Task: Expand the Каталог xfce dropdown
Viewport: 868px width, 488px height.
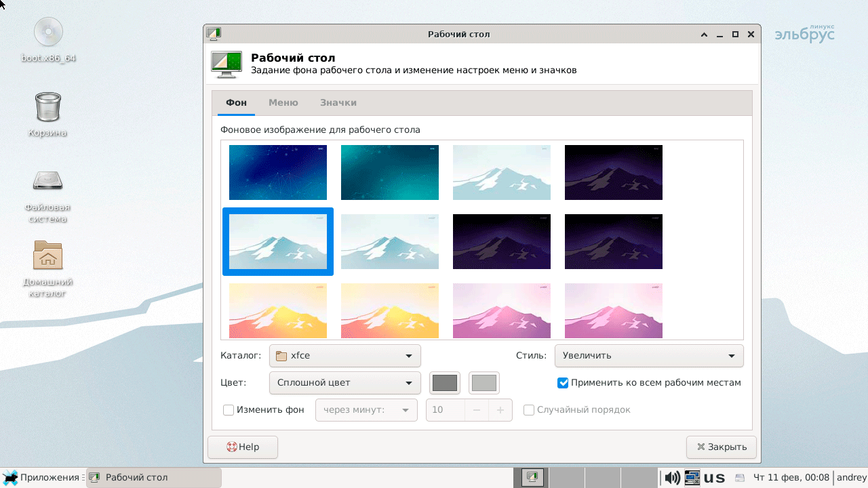Action: coord(344,356)
